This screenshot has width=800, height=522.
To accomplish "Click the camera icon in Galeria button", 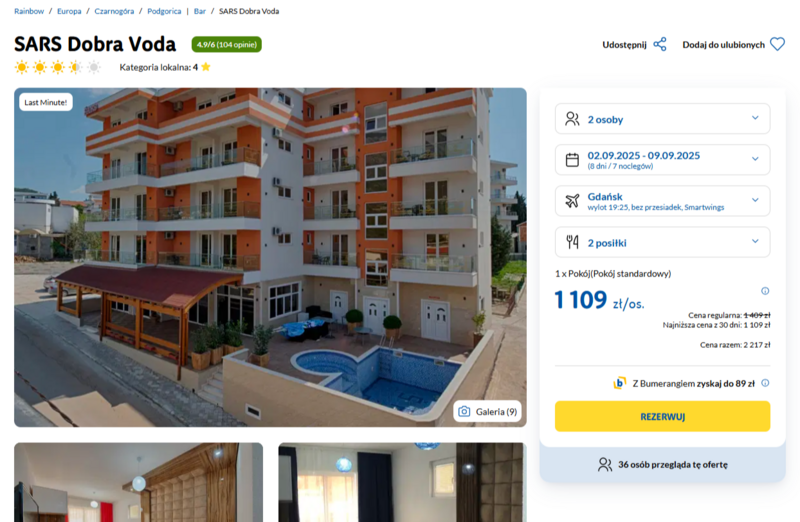I will [464, 411].
